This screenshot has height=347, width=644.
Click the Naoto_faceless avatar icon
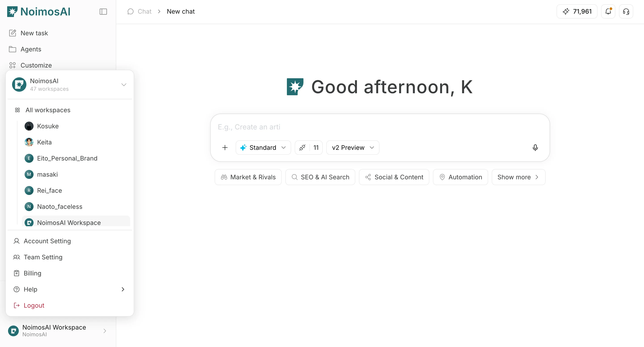point(29,207)
